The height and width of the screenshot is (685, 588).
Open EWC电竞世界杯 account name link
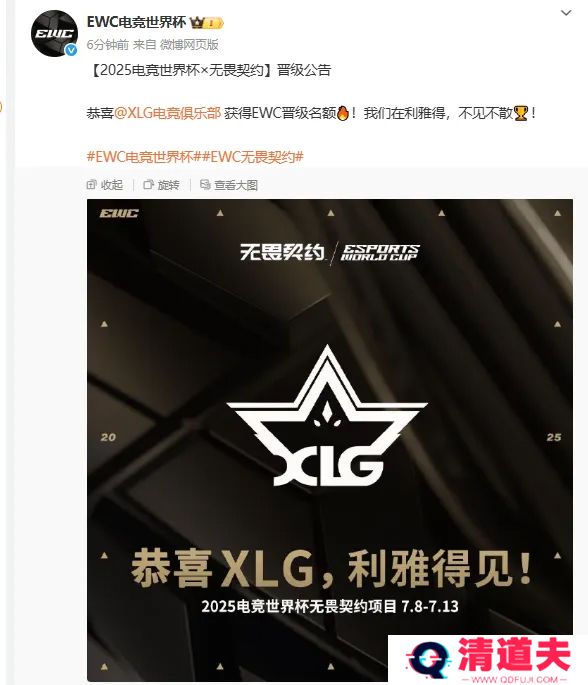pyautogui.click(x=136, y=22)
